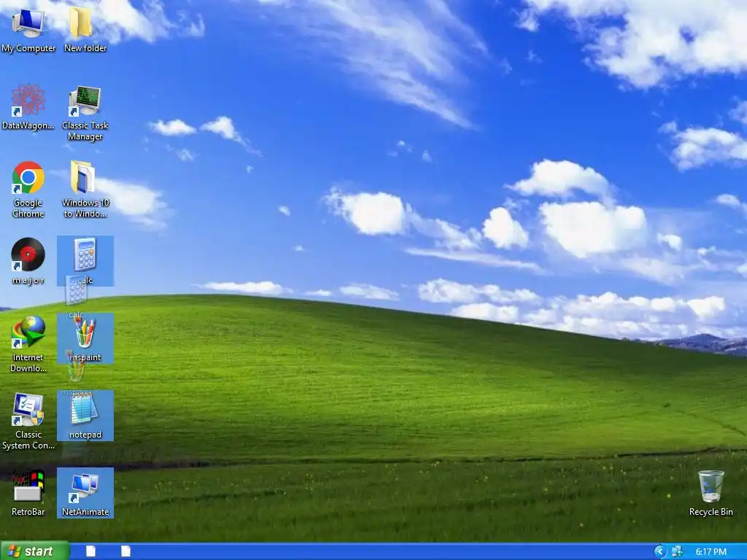Click the Classic System Con... shortcut
The height and width of the screenshot is (560, 747).
coord(28,421)
